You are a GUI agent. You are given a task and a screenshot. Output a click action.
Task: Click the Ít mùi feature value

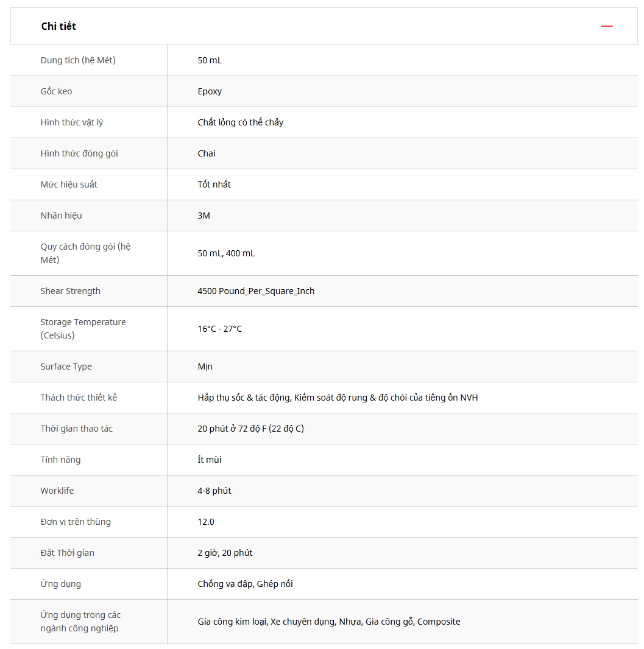tap(210, 460)
